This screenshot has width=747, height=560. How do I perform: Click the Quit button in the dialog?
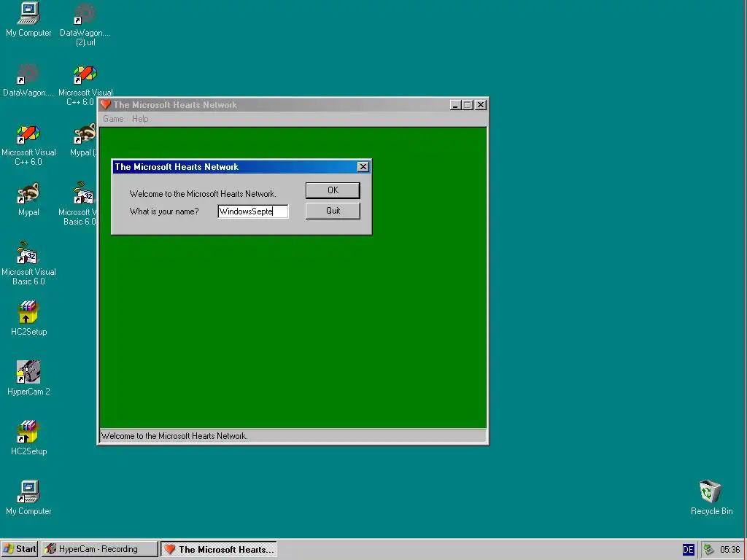pyautogui.click(x=333, y=211)
